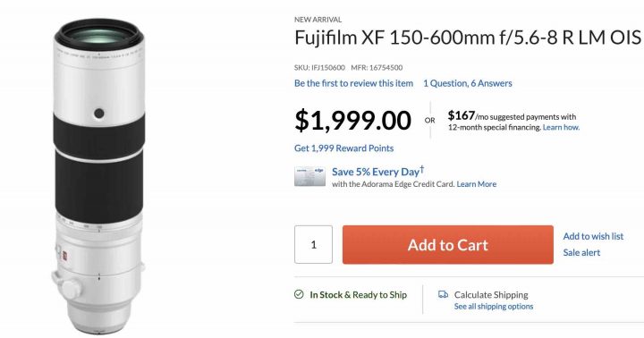Screen dimensions: 644x338
Task: Click the product title Fujifilm XF 150-600mm
Action: point(468,38)
